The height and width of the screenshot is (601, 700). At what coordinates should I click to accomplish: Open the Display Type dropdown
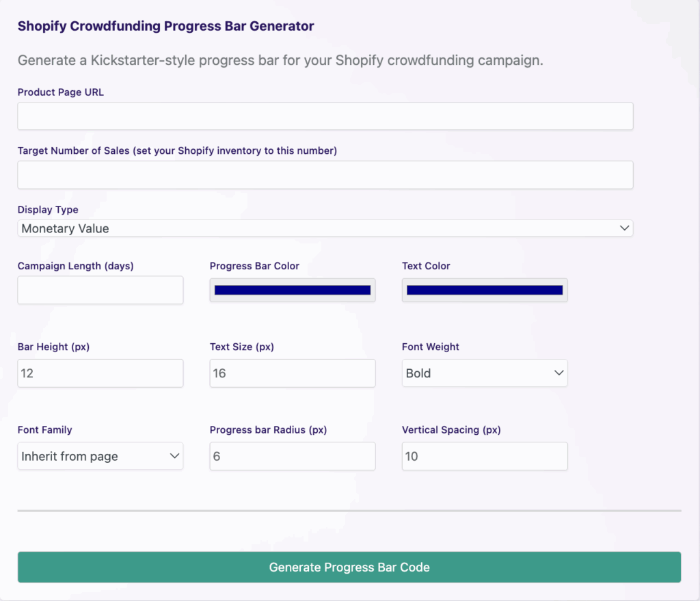coord(325,228)
